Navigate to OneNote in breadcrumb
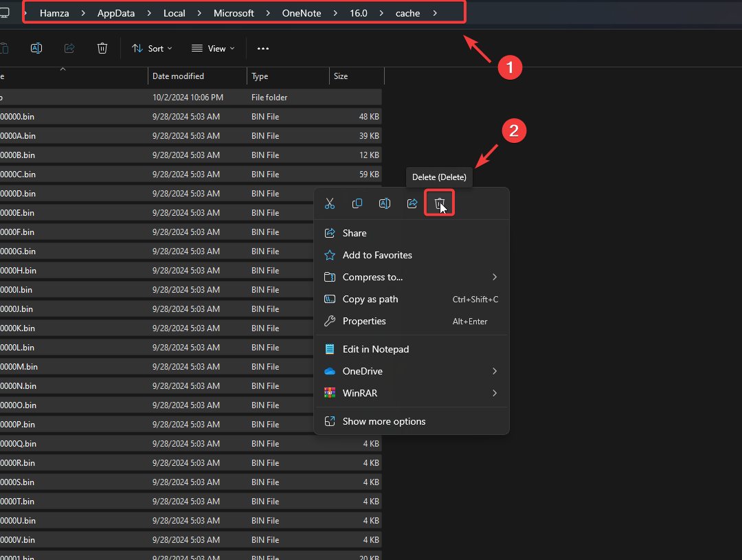The width and height of the screenshot is (742, 560). pos(302,13)
